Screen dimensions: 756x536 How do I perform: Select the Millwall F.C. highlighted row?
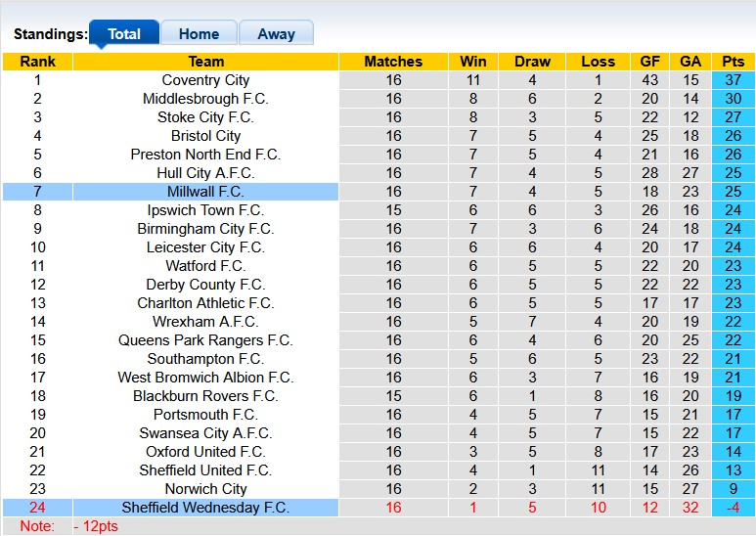[205, 192]
